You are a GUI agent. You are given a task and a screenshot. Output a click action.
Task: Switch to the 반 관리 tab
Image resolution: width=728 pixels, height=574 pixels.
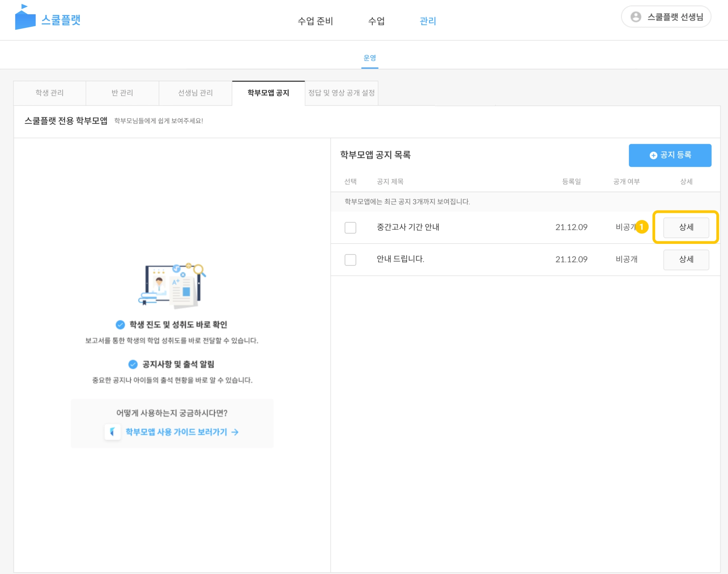point(122,93)
